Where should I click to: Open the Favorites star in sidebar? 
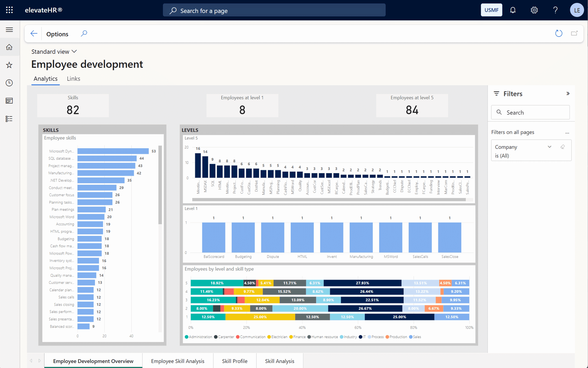point(9,65)
